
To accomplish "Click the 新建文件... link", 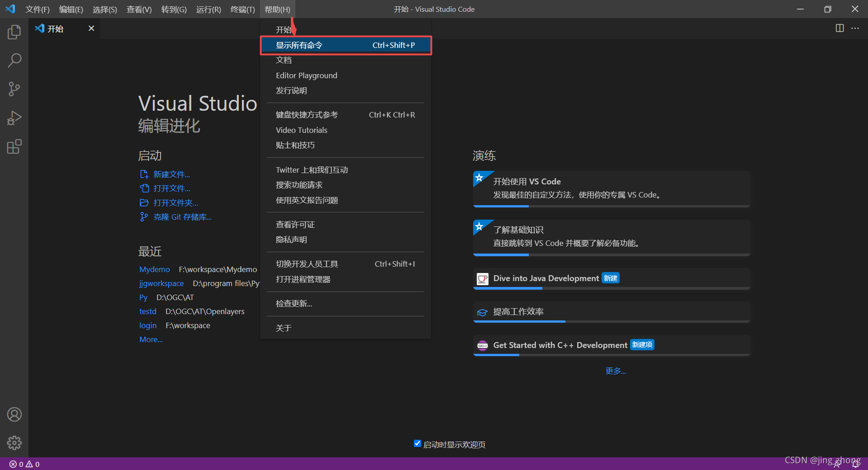I will click(171, 174).
